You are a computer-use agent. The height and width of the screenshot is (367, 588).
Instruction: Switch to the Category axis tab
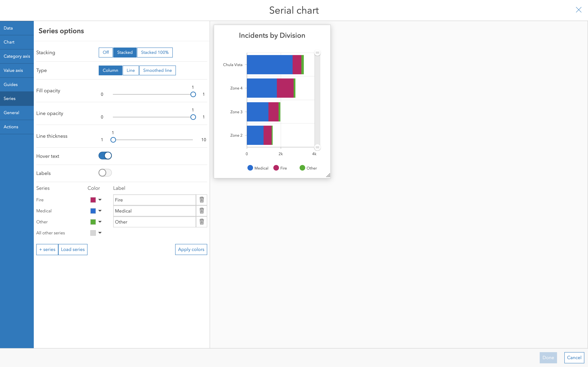click(x=17, y=56)
